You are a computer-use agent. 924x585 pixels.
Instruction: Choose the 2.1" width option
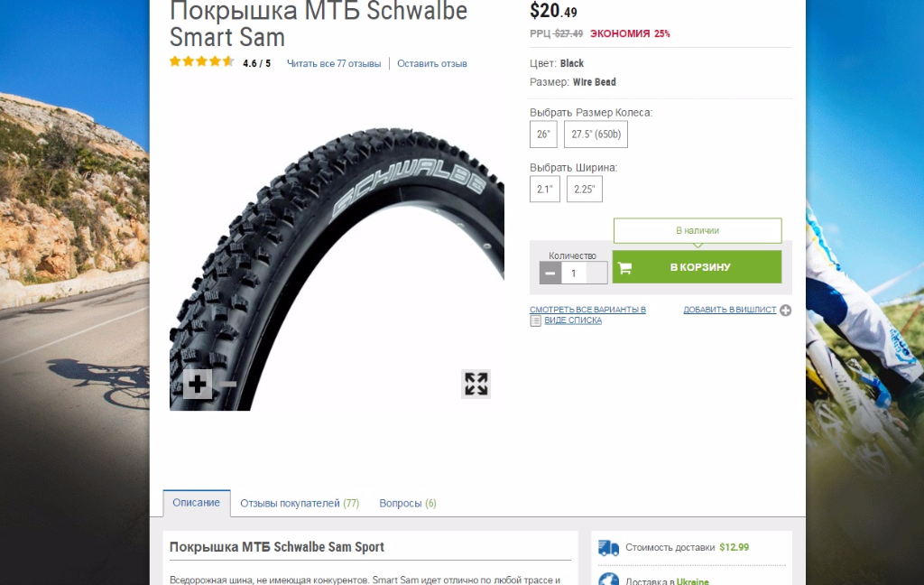[x=544, y=189]
